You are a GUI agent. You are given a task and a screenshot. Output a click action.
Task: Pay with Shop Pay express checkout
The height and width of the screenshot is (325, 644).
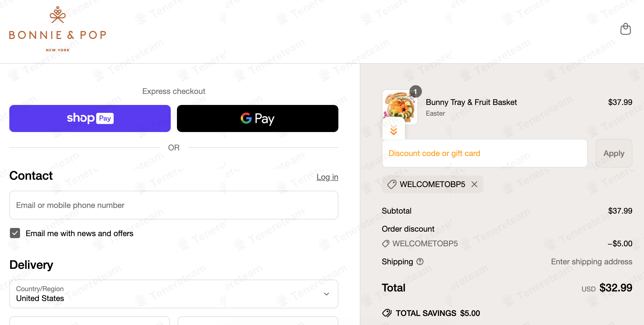[x=90, y=118]
